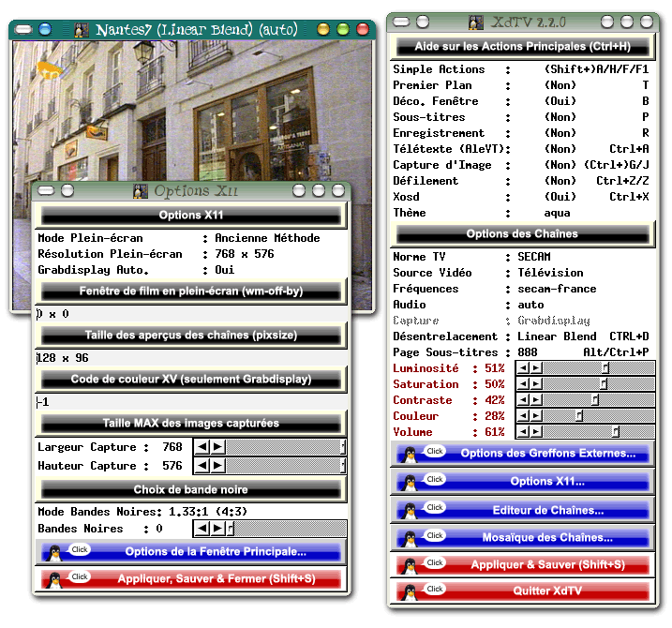Screen dimensions: 672x628
Task: Change Source Vidéo value Télévision
Action: pos(550,273)
